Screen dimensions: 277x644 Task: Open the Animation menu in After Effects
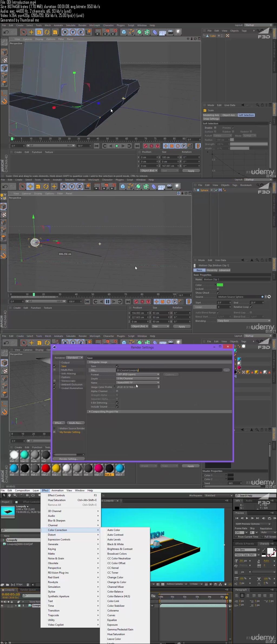(57, 490)
